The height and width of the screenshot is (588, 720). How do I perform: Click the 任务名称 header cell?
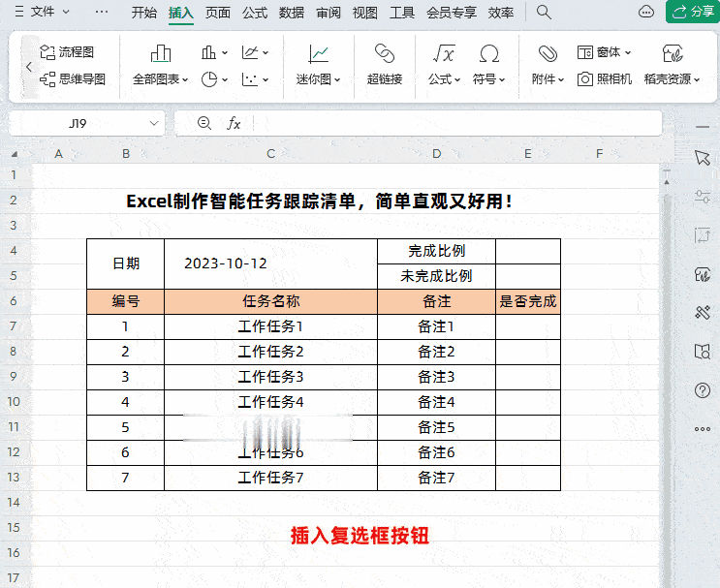click(x=271, y=301)
